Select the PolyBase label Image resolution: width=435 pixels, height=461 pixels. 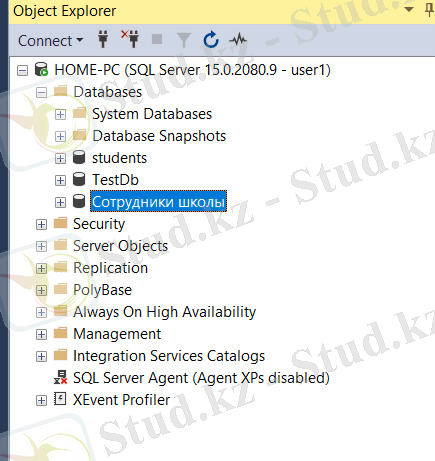(102, 290)
